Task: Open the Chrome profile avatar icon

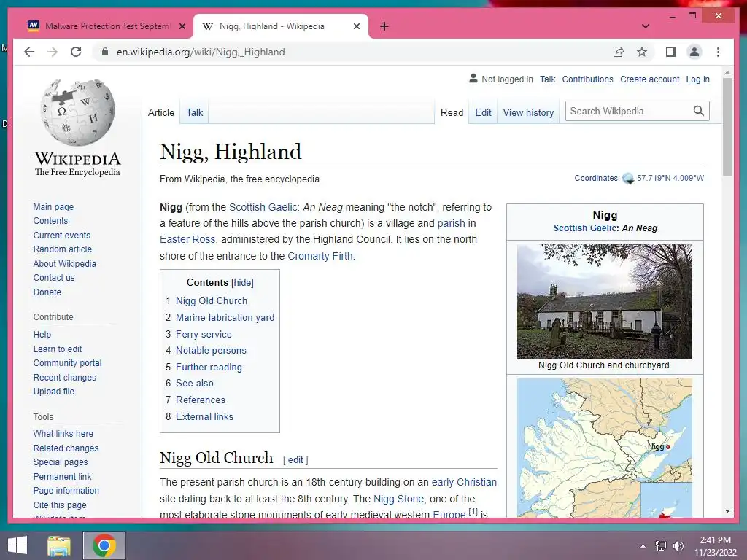Action: point(694,52)
